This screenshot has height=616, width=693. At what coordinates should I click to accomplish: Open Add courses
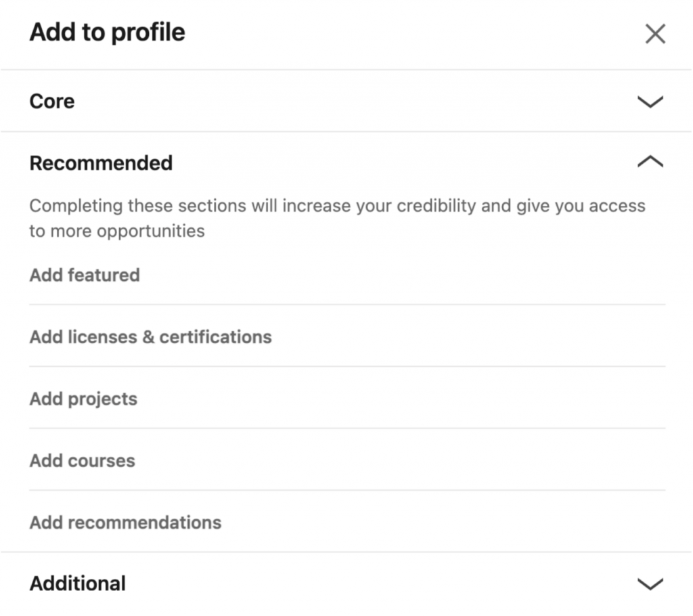[x=82, y=461]
